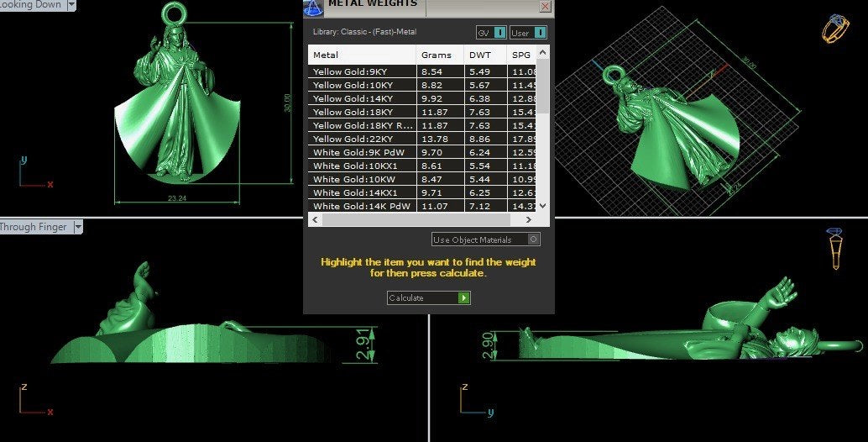868x442 pixels.
Task: Enable Use Object Materials option
Action: tap(485, 239)
